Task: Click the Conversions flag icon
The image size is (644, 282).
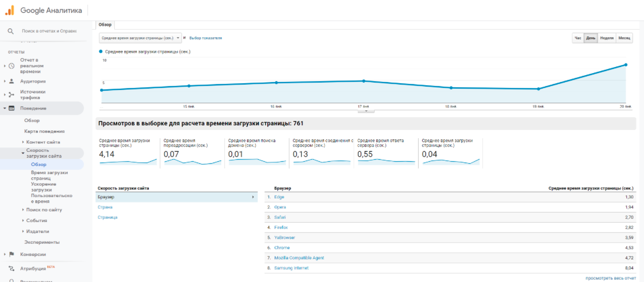Action: [12, 254]
